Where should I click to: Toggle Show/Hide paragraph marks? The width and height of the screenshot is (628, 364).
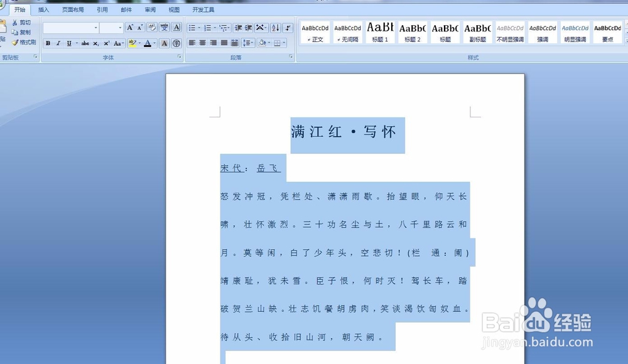coord(288,27)
